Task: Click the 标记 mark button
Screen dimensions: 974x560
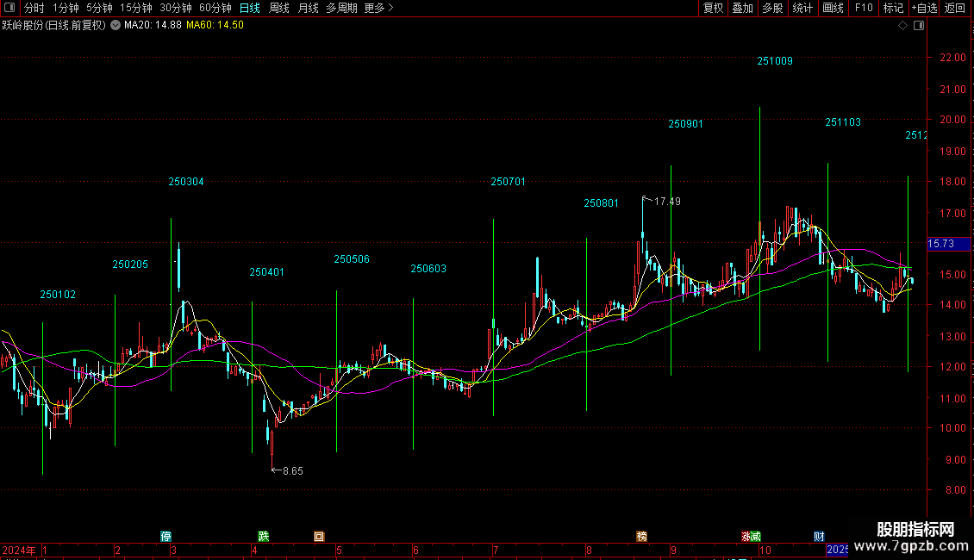Action: 893,8
